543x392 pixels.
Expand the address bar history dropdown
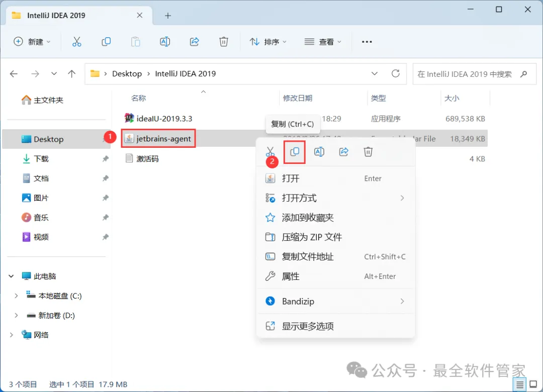click(x=375, y=73)
